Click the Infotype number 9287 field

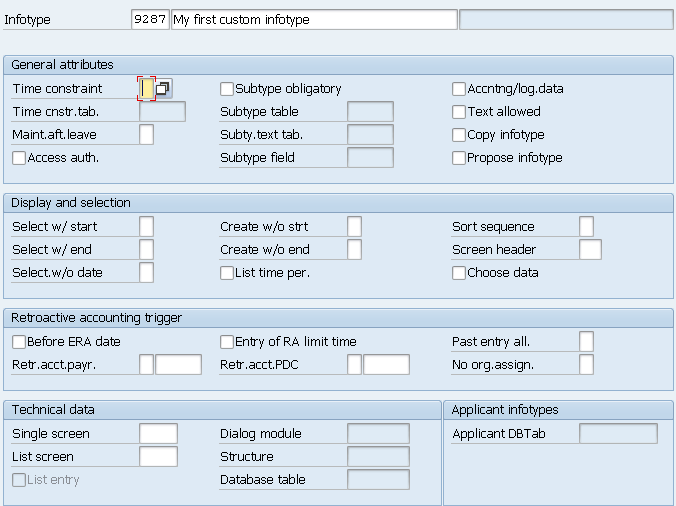click(150, 20)
